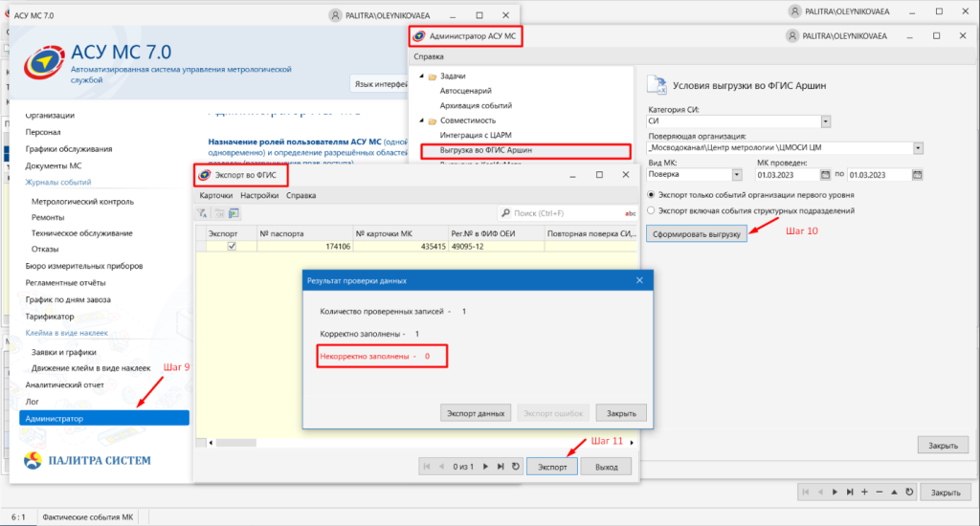Click the filter icon in Экспорт во ФГИС toolbar

(x=203, y=213)
